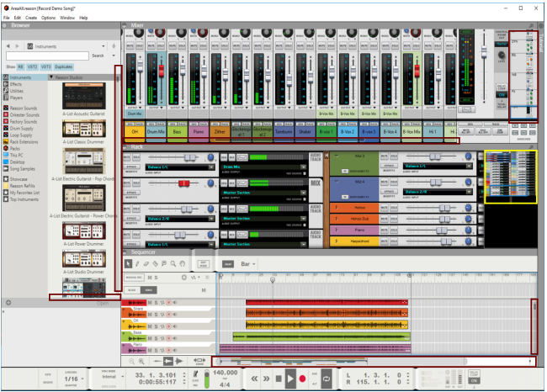The height and width of the screenshot is (392, 547).
Task: Expand the Harpsichord rack device
Action: point(337,241)
